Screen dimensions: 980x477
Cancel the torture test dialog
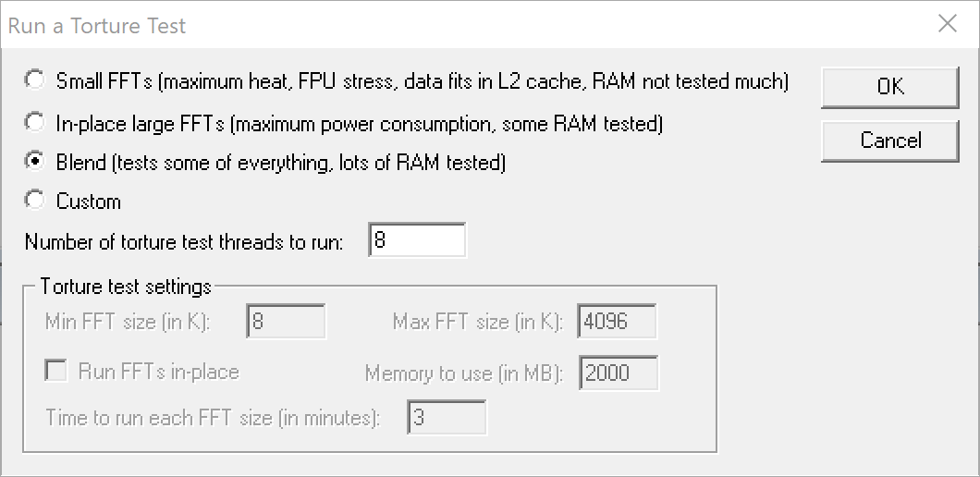click(890, 141)
